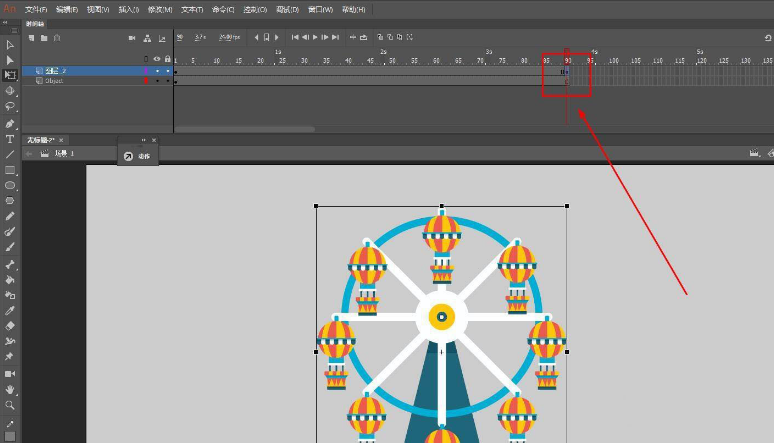This screenshot has width=774, height=443.
Task: Toggle onion skin in timeline
Action: [x=380, y=37]
